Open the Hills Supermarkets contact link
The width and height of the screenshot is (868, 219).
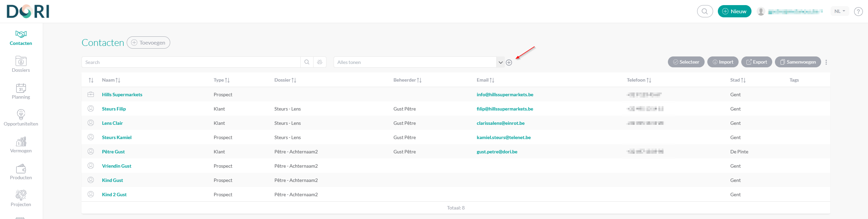point(122,95)
